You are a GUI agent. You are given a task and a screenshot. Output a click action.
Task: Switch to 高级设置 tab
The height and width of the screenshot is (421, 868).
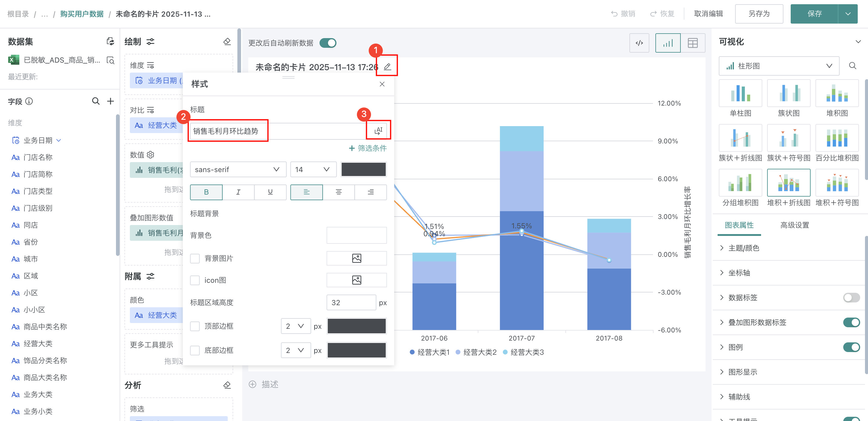[794, 225]
